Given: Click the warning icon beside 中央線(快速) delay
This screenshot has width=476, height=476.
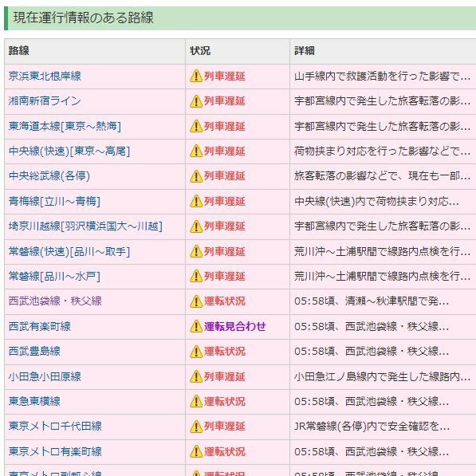Looking at the screenshot, I should (x=196, y=151).
